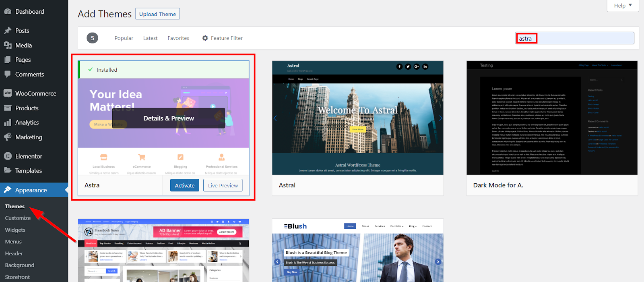Open the Feature Filter panel
Screen dimensions: 644x282
click(x=222, y=38)
